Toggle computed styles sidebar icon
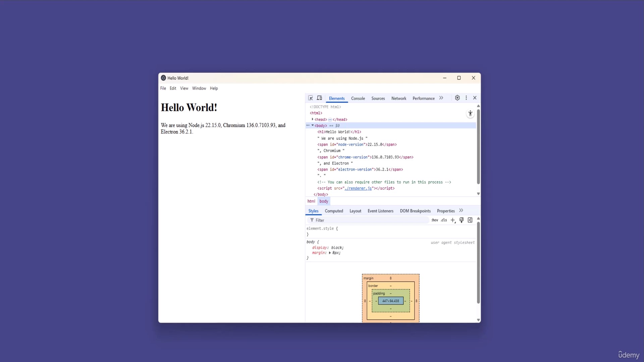The height and width of the screenshot is (362, 644). [x=470, y=220]
